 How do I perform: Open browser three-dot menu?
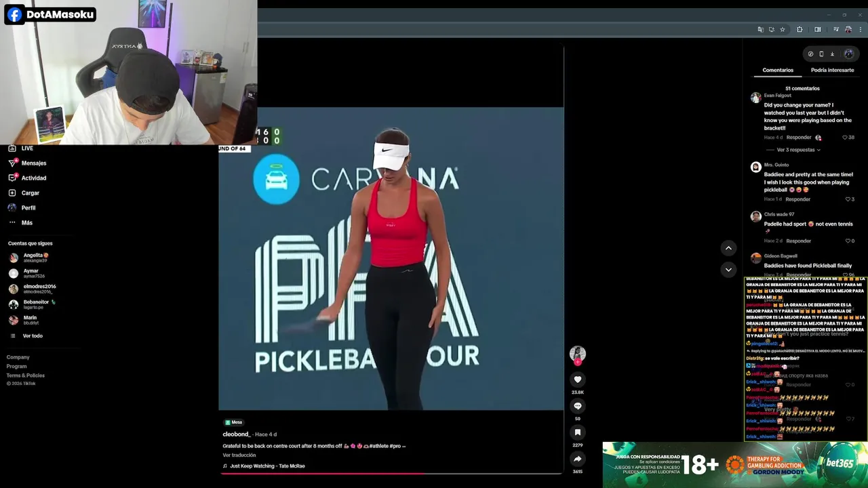pos(861,29)
